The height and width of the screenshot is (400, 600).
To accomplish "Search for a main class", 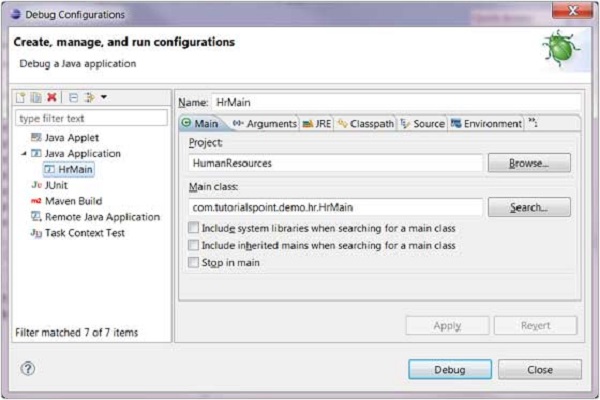I will [529, 207].
